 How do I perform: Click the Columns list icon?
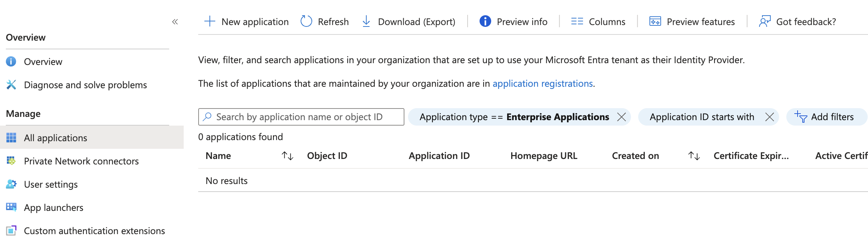pyautogui.click(x=577, y=21)
